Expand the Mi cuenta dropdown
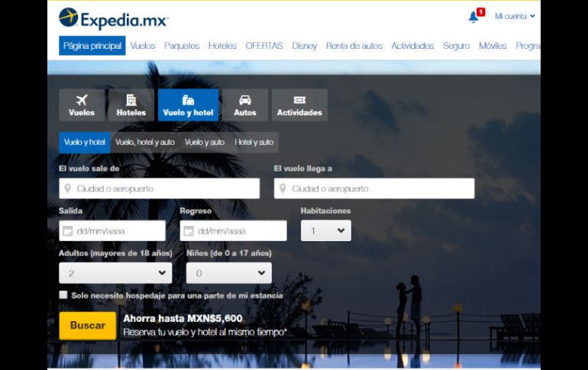Viewport: 588px width, 370px height. point(515,16)
